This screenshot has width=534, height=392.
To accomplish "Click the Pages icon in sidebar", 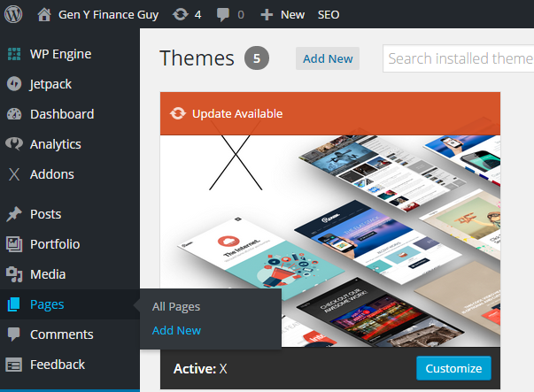I will [x=14, y=304].
